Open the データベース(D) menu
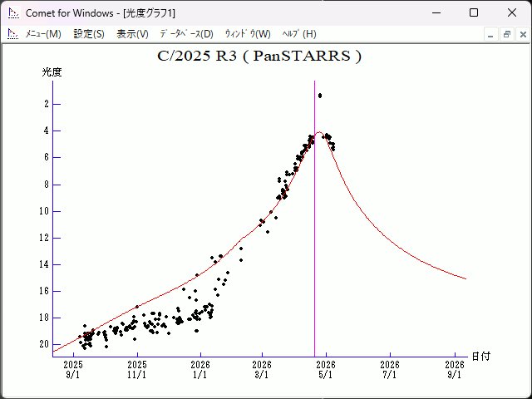This screenshot has width=532, height=399. pos(186,34)
